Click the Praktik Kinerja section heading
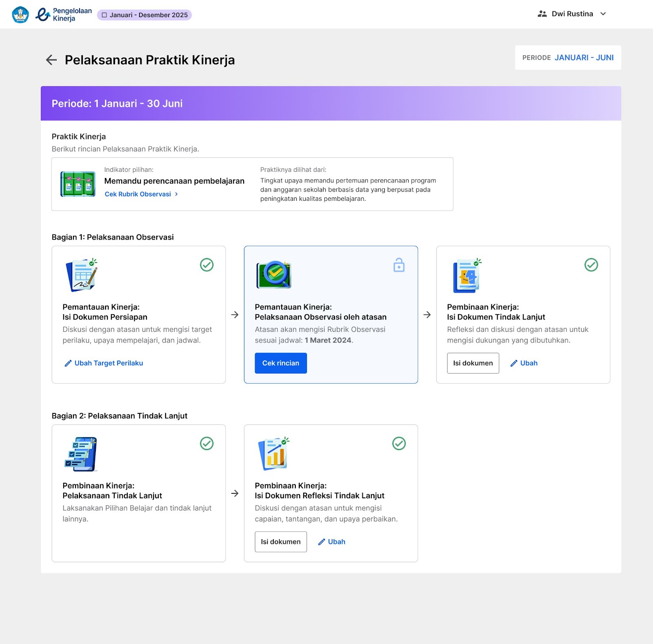This screenshot has width=653, height=644. (x=79, y=137)
